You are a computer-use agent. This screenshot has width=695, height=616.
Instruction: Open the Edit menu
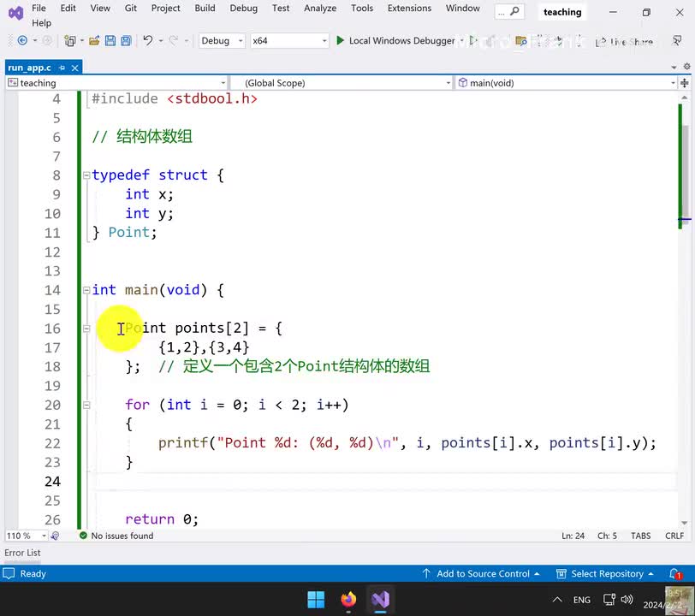point(68,8)
